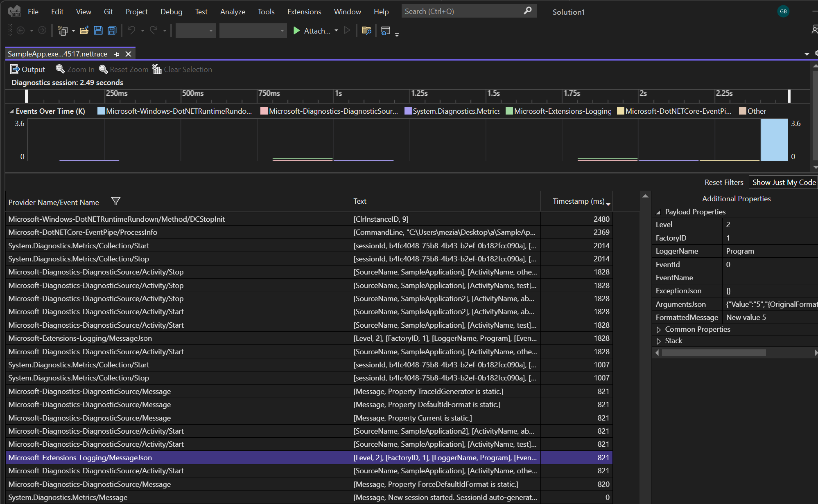Click the Find in Files folder icon
Screen dimensions: 818x504
[x=366, y=31]
